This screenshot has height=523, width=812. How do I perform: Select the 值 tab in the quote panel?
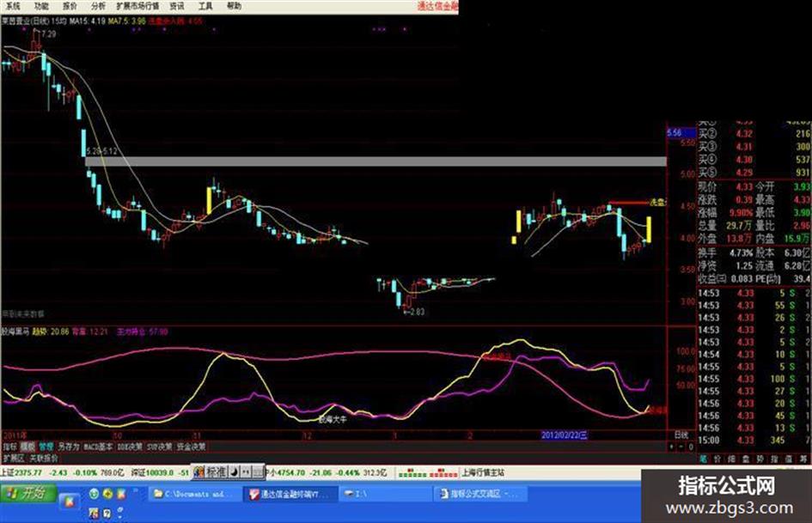[789, 459]
